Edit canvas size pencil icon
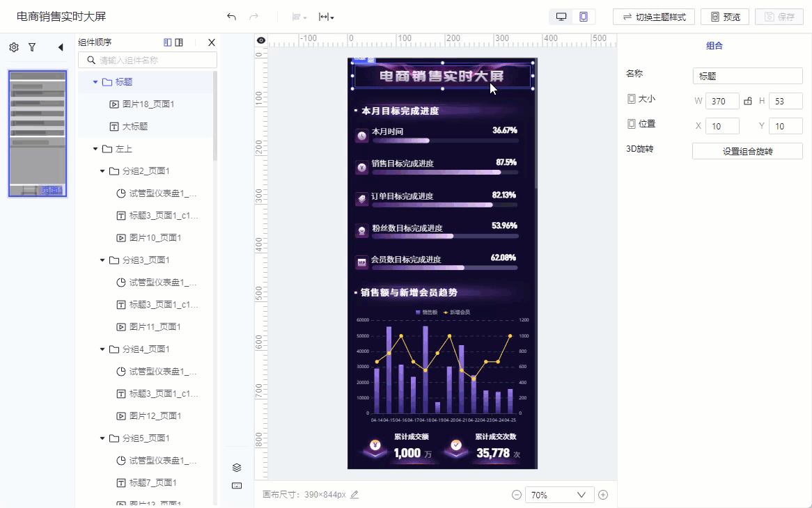This screenshot has width=812, height=508. pyautogui.click(x=354, y=495)
